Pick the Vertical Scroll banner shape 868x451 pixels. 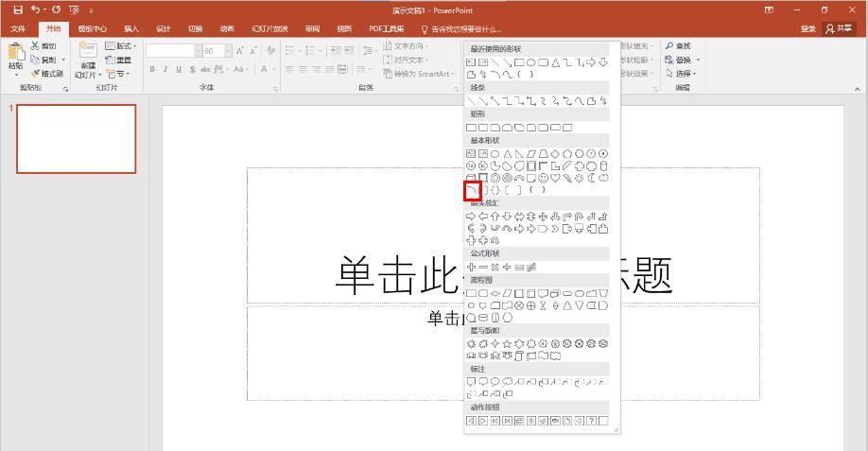coord(519,356)
